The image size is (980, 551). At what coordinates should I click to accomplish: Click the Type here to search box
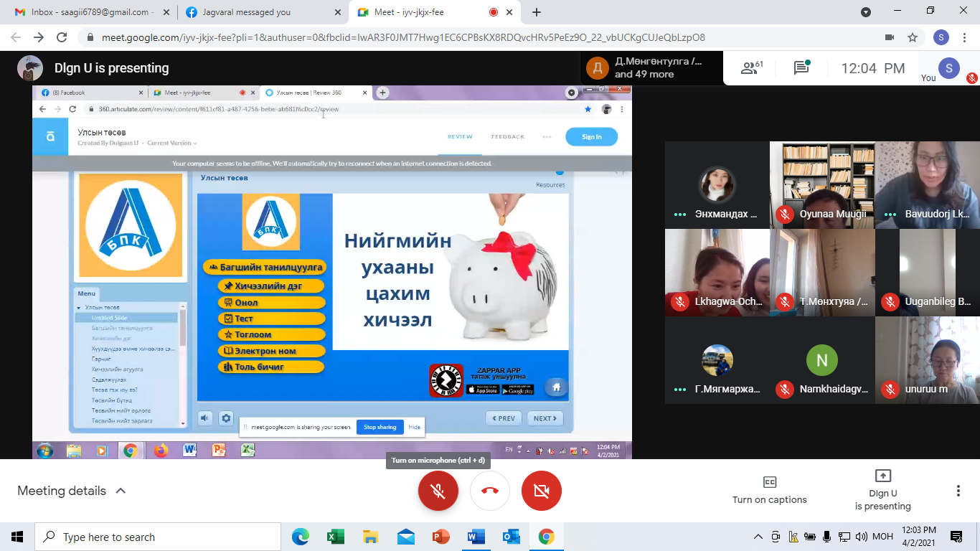coord(158,537)
